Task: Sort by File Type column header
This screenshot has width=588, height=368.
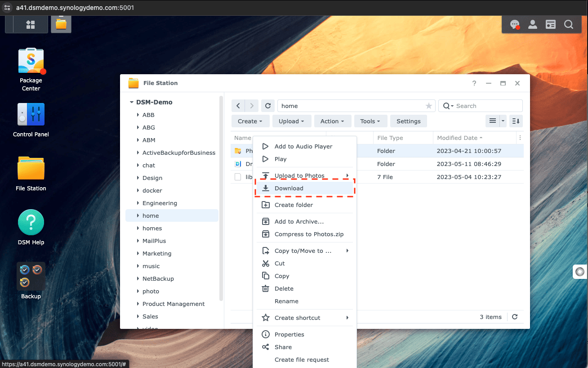Action: click(403, 138)
